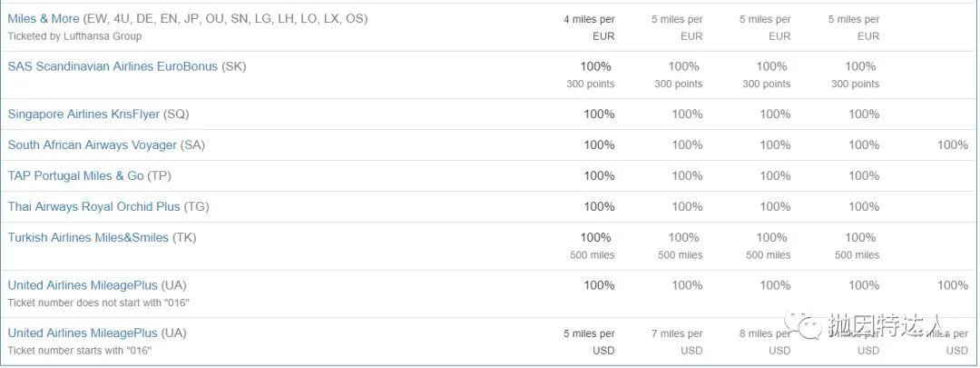Click the Ticketed by Lufthansa Group note
980x368 pixels.
coord(74,36)
